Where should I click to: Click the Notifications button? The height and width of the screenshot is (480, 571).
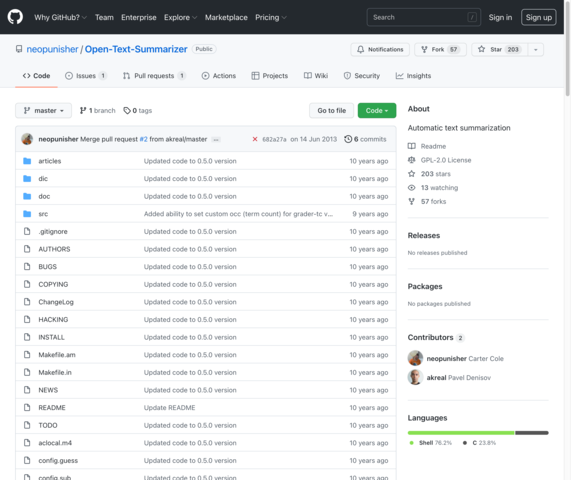[380, 50]
